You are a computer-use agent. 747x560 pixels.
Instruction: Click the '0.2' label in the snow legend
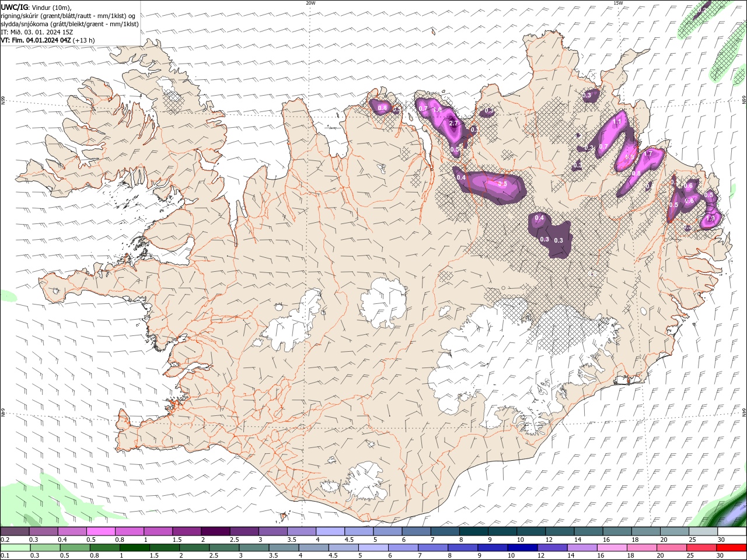click(x=5, y=540)
